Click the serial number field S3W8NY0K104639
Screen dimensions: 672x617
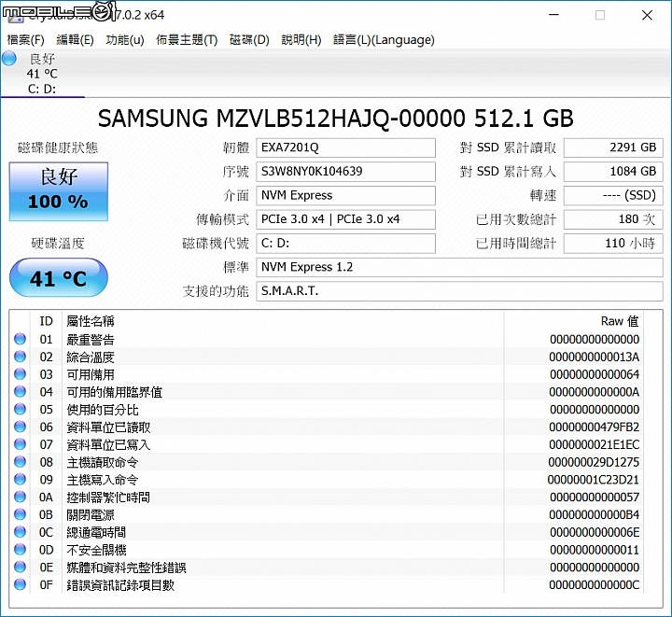tap(345, 172)
